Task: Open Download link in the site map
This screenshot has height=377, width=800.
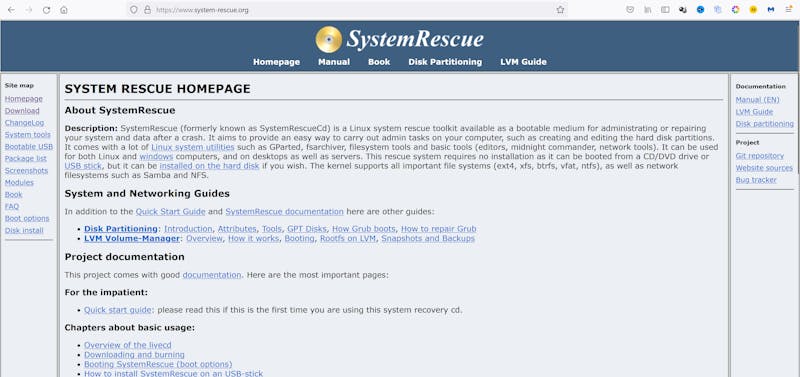Action: 22,111
